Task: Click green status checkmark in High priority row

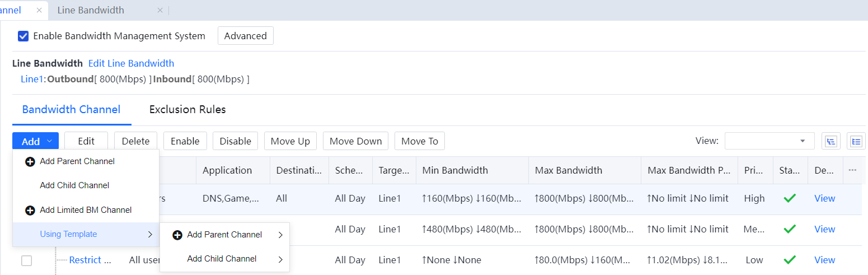Action: click(x=789, y=198)
